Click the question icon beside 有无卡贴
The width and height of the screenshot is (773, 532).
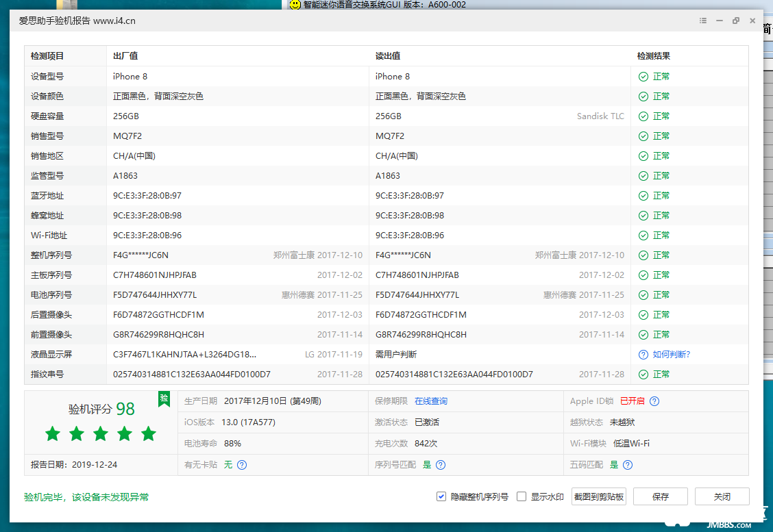click(242, 464)
